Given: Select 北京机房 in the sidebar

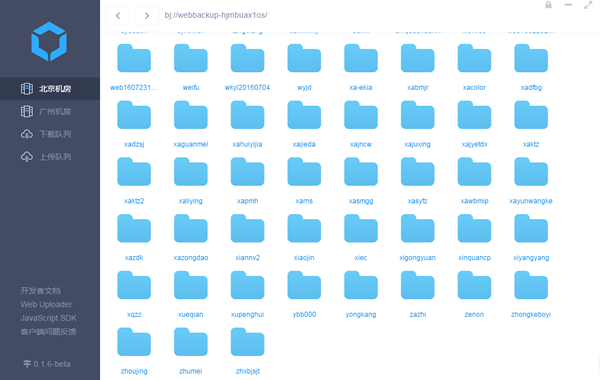Looking at the screenshot, I should (x=50, y=89).
